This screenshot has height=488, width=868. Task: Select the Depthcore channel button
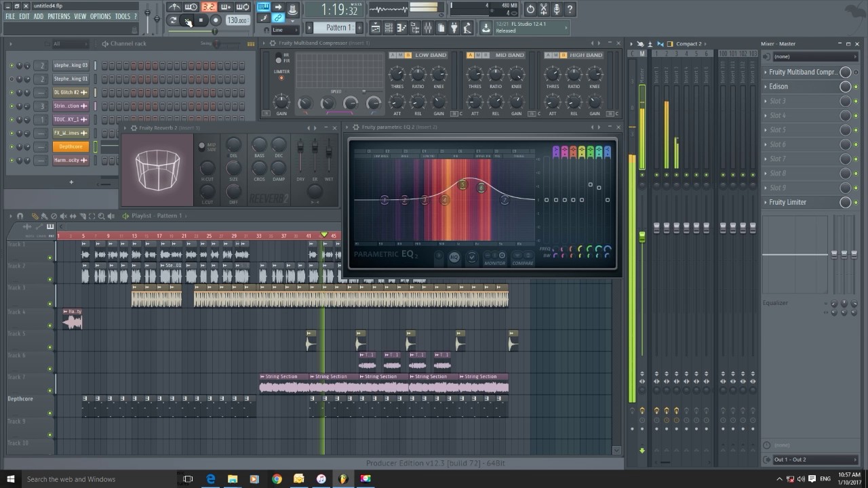pos(71,146)
